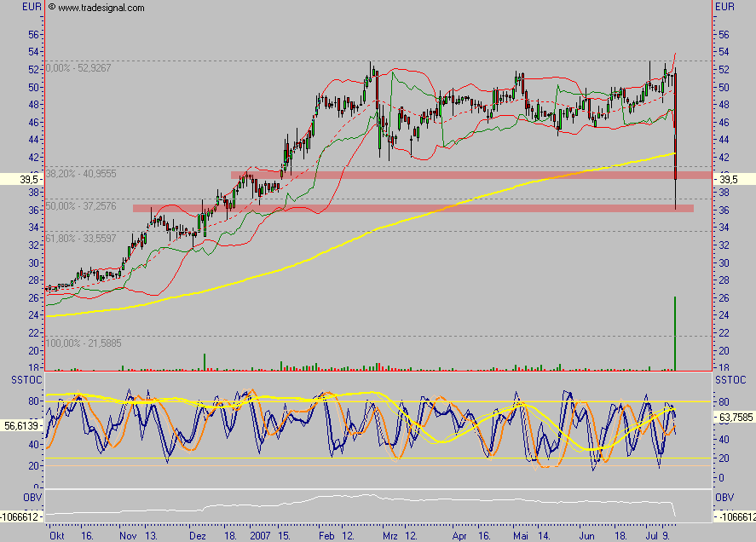756x542 pixels.
Task: Click the 100,00% - 21,5885 retracement label
Action: point(85,343)
